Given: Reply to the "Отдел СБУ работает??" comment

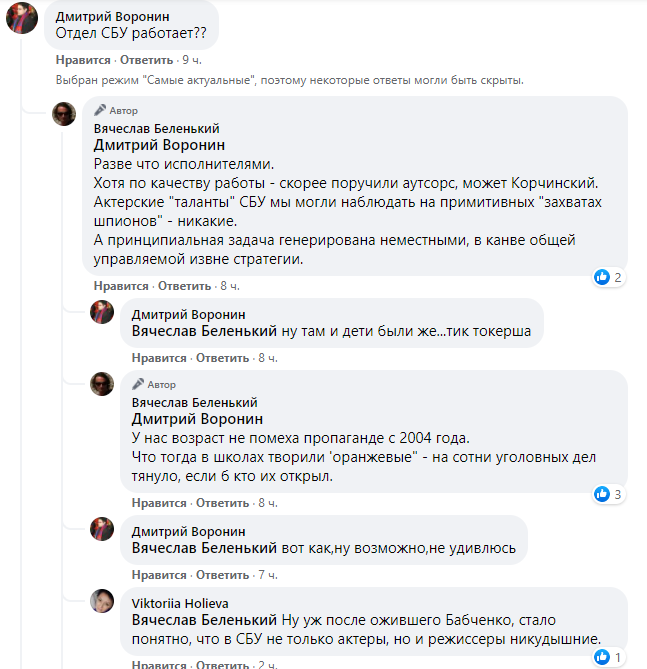Looking at the screenshot, I should pyautogui.click(x=146, y=60).
